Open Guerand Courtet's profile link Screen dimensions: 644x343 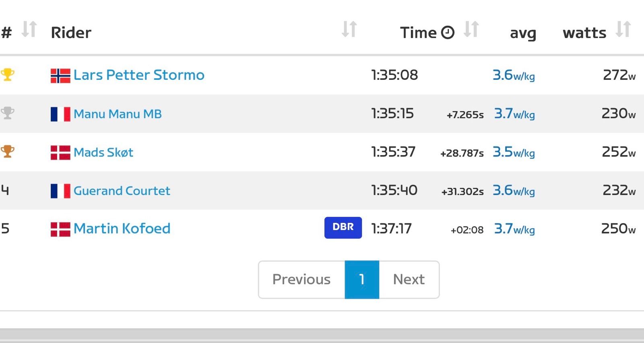click(x=122, y=191)
